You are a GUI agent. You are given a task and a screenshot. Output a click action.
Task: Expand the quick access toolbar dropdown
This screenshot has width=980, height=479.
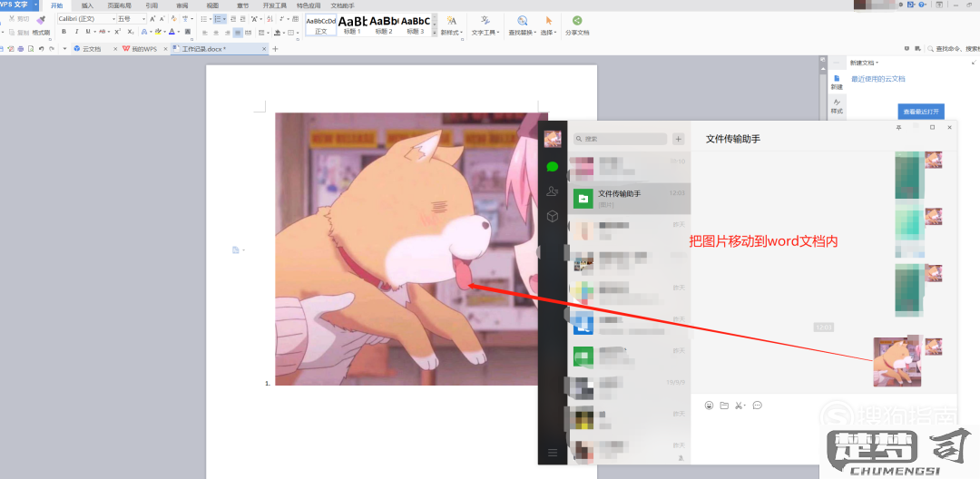tap(65, 49)
